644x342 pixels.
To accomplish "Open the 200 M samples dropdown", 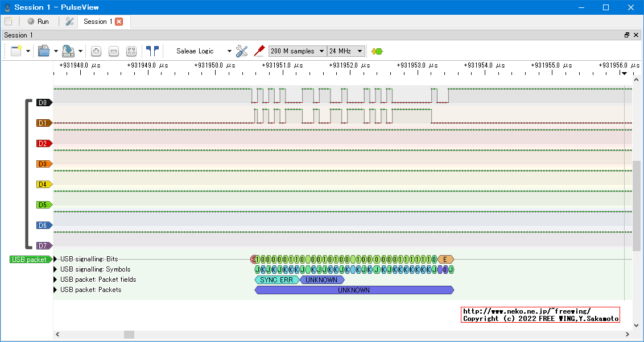I will 298,51.
